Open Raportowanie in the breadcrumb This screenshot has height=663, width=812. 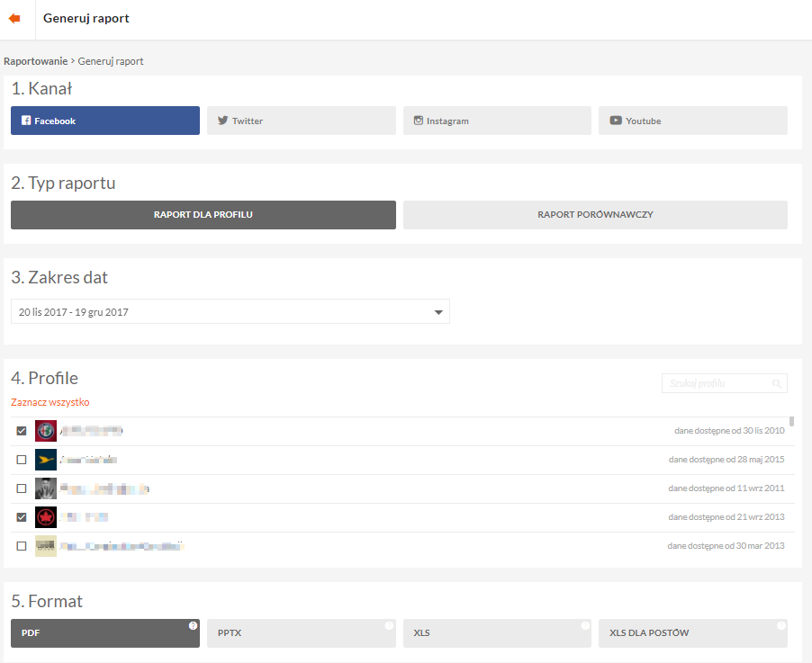(x=36, y=61)
